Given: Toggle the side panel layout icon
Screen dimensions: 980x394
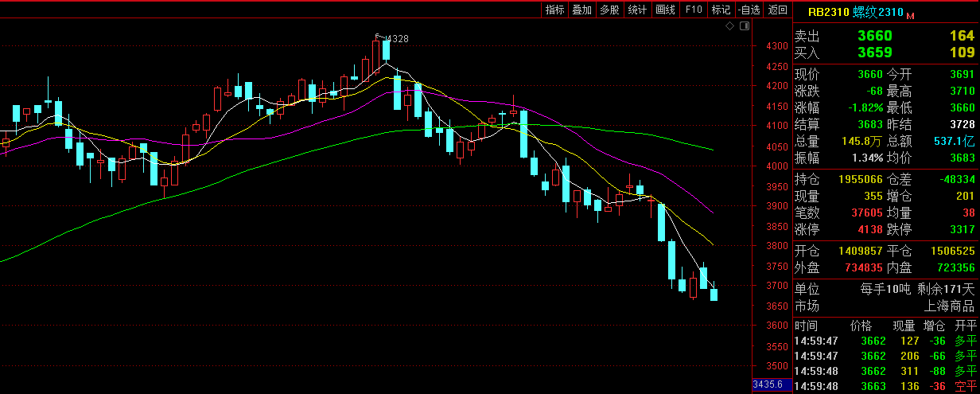Looking at the screenshot, I should (744, 26).
